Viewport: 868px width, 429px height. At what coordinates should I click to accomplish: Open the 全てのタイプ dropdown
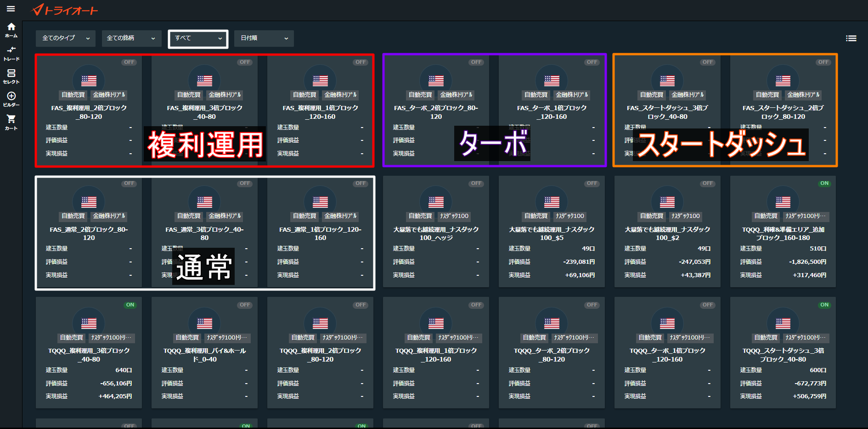[x=66, y=39]
